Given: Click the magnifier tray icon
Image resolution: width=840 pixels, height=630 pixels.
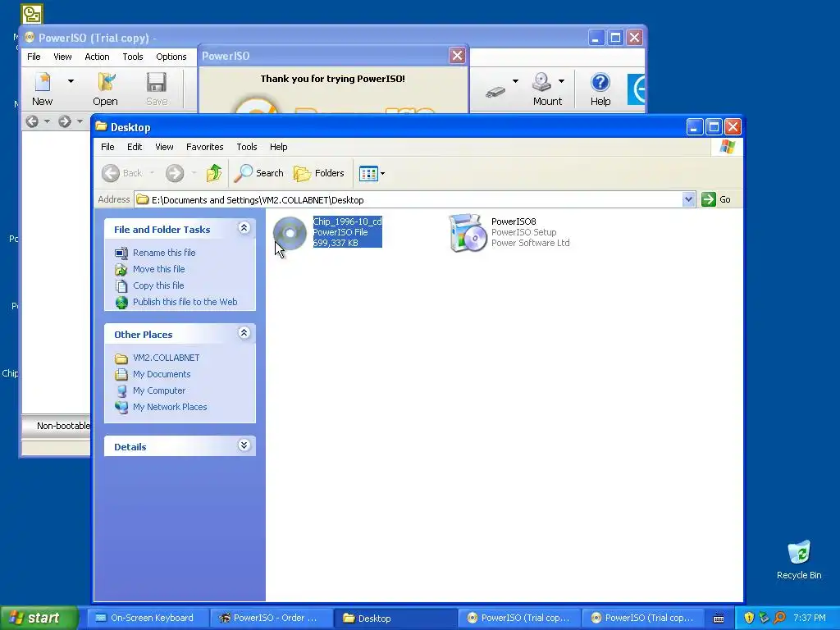Looking at the screenshot, I should (x=780, y=618).
